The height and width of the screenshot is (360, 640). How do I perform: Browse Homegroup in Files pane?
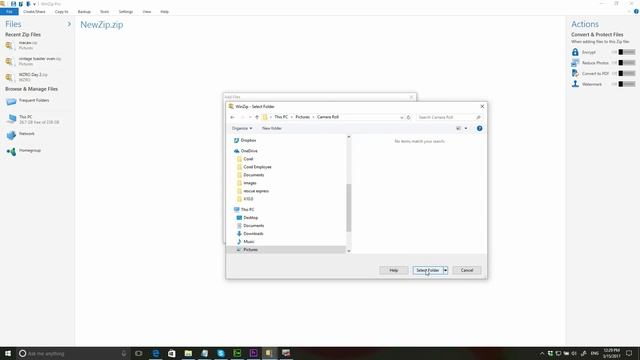coord(24,151)
